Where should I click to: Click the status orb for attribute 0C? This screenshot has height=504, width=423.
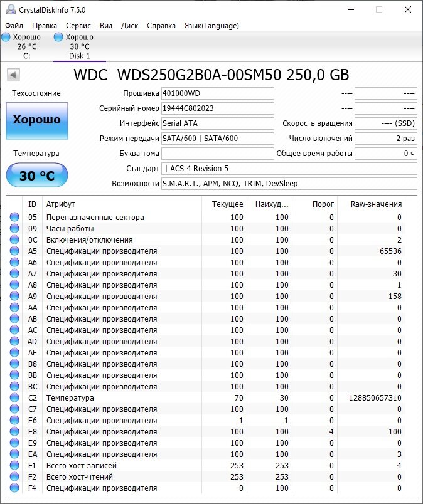(14, 239)
